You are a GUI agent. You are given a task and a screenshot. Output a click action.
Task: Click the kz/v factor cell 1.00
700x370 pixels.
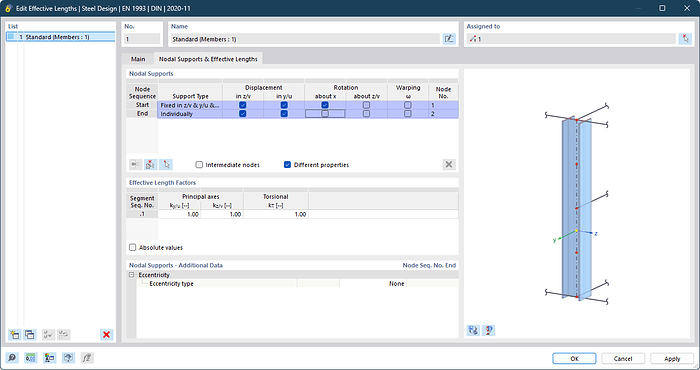point(222,214)
